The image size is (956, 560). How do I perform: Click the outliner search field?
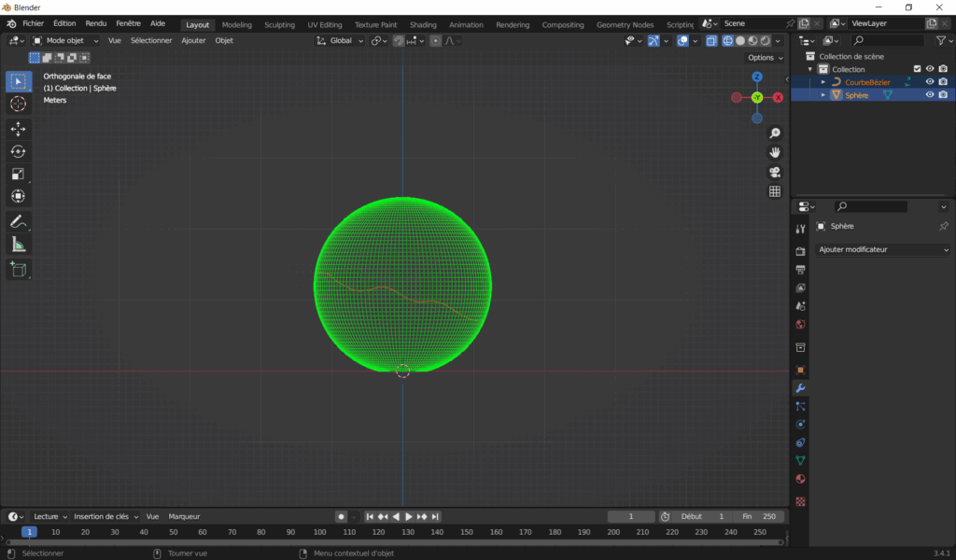(887, 41)
